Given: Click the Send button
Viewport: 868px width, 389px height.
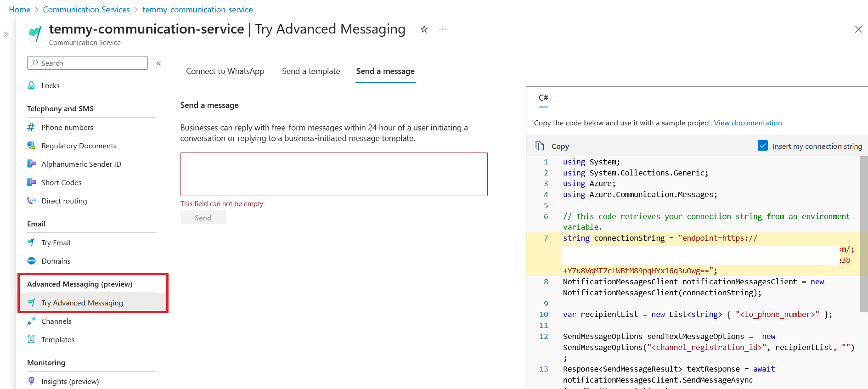Looking at the screenshot, I should coord(203,218).
